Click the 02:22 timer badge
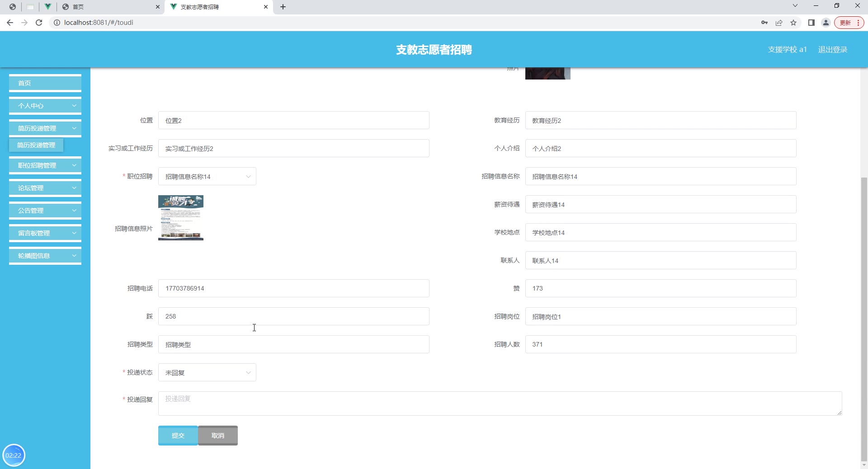 pos(14,455)
